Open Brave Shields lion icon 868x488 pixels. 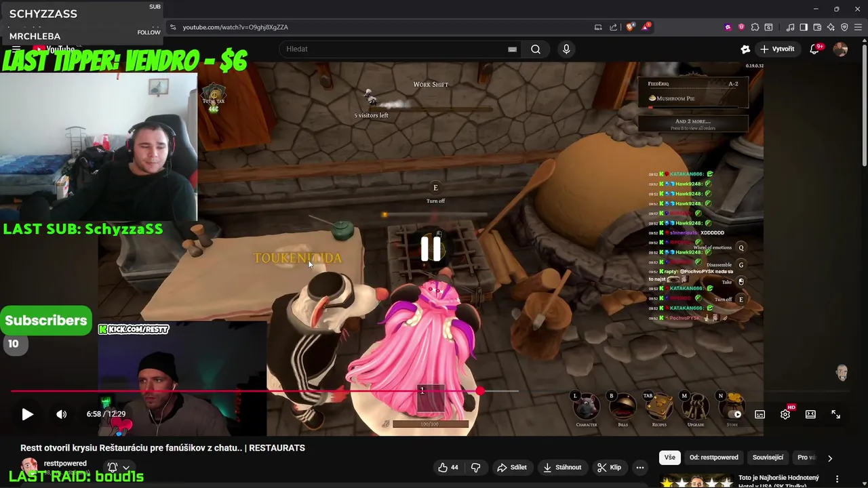pos(631,27)
